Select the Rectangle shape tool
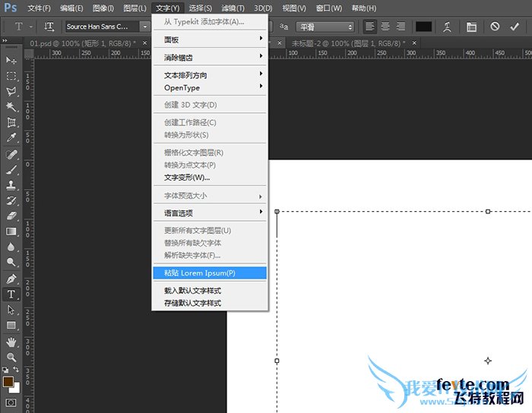Image resolution: width=532 pixels, height=413 pixels. pyautogui.click(x=11, y=325)
